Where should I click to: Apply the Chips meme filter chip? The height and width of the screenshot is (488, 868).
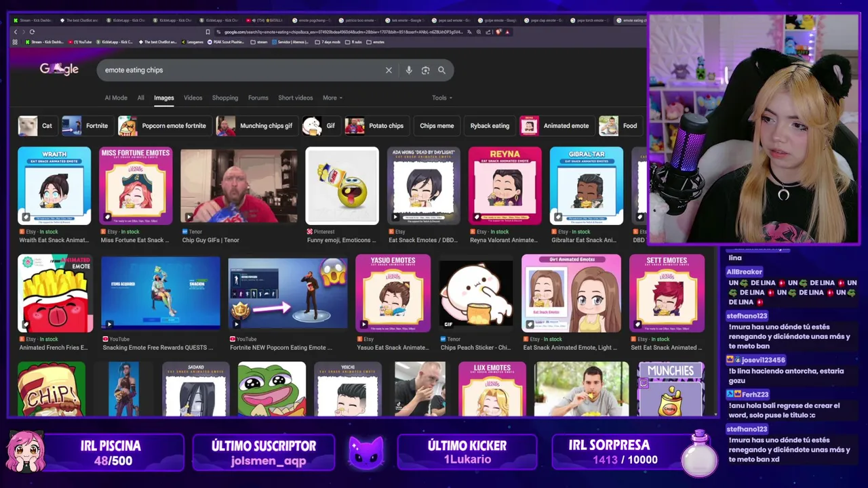coord(437,125)
